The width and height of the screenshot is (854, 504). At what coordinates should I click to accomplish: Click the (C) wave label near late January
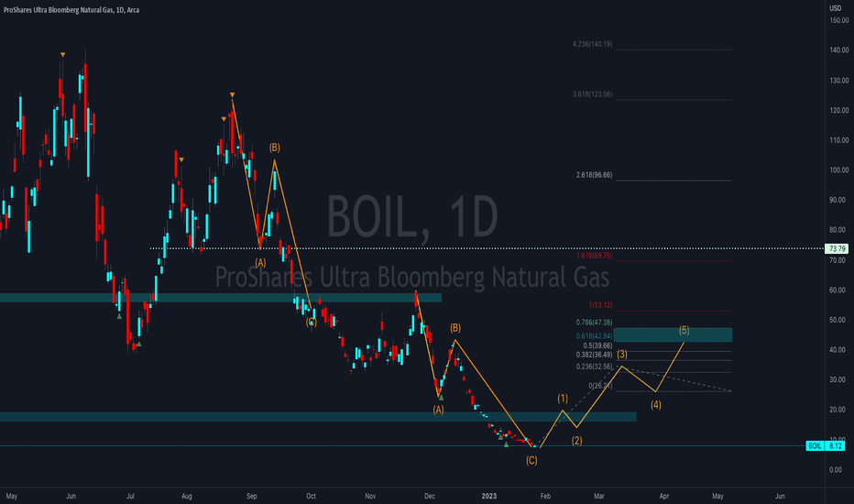pos(531,460)
